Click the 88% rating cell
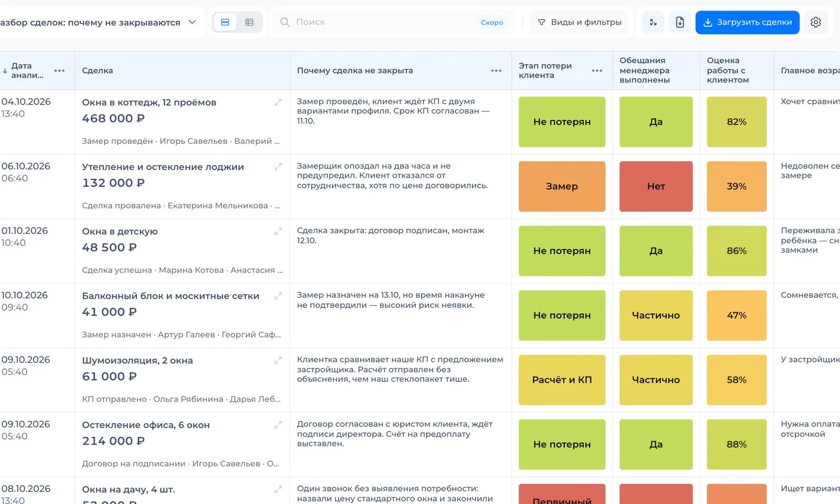The image size is (840, 504). tap(737, 445)
